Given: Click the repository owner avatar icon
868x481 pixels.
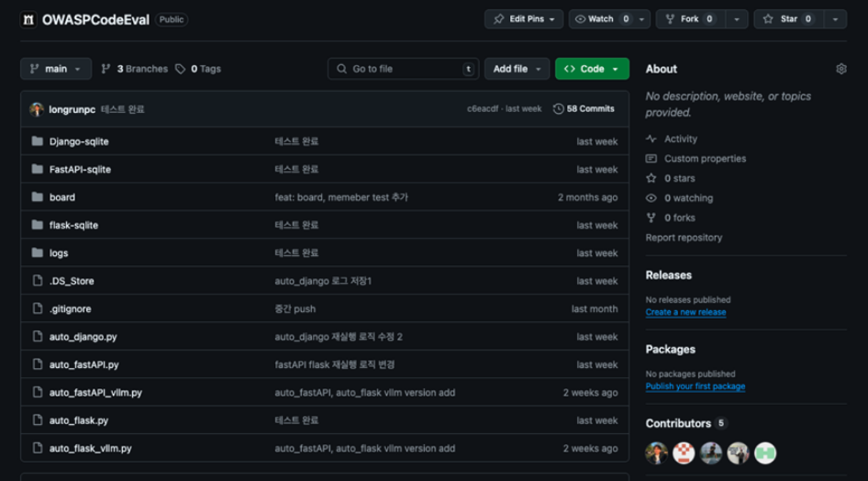Looking at the screenshot, I should coord(28,20).
